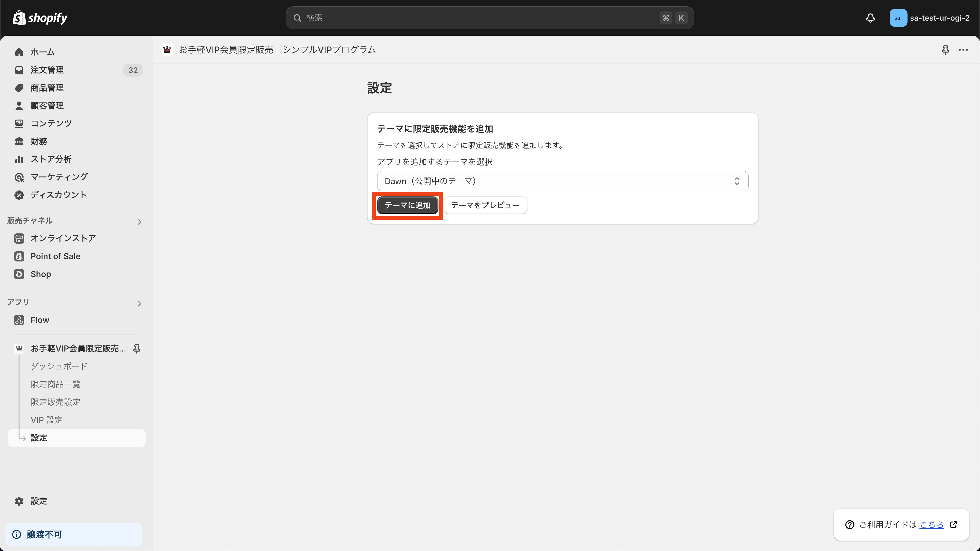Image resolution: width=980 pixels, height=551 pixels.
Task: Go to ダッシュボード in app submenu
Action: [59, 366]
